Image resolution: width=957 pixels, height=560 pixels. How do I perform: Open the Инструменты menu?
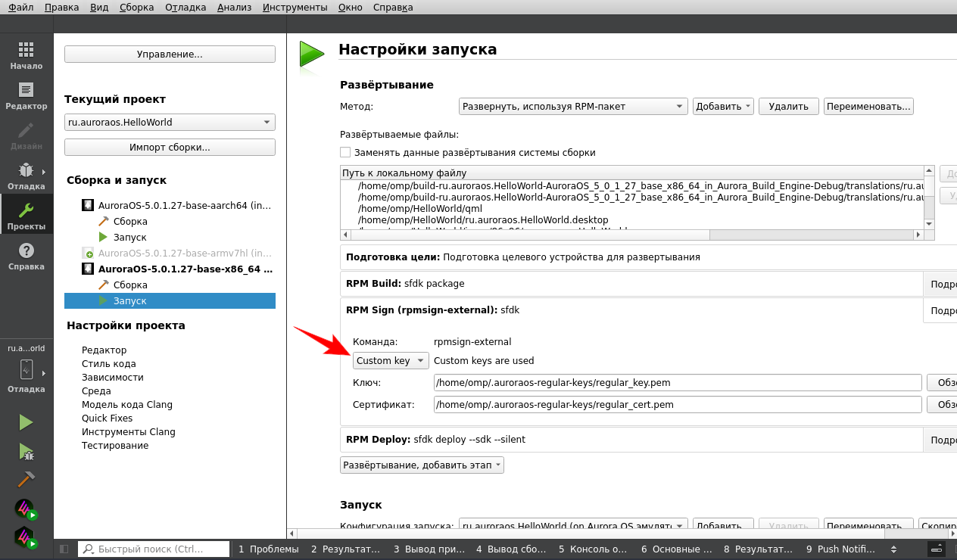295,8
